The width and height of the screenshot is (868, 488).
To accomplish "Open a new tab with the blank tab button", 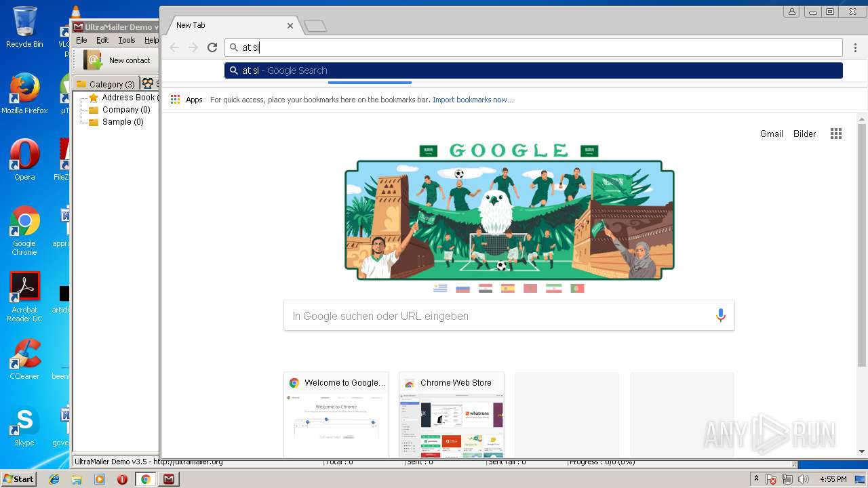I will click(315, 26).
